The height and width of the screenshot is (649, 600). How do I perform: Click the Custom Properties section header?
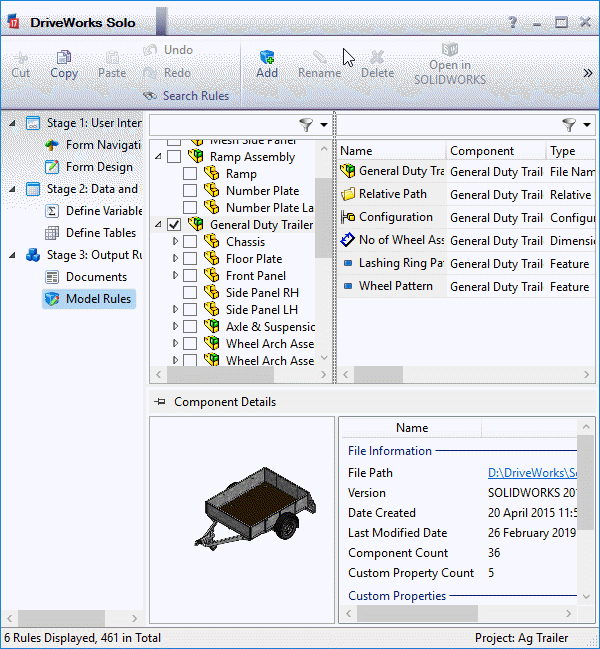click(x=397, y=596)
